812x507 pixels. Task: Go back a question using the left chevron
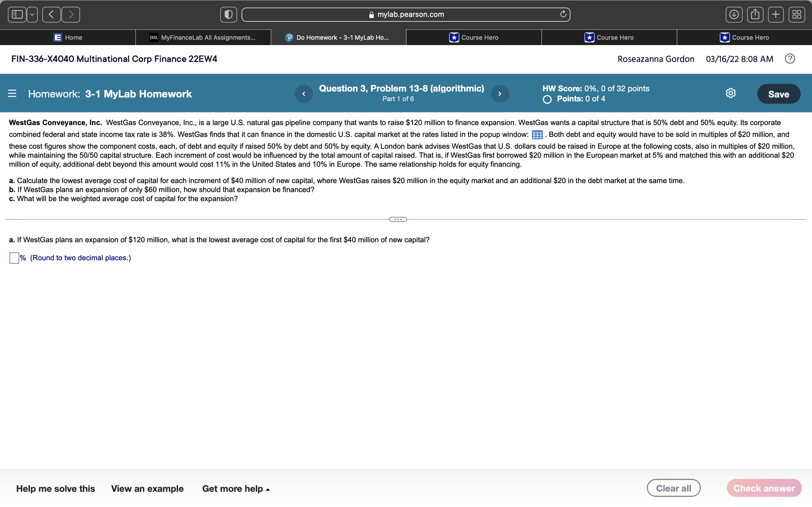[304, 94]
